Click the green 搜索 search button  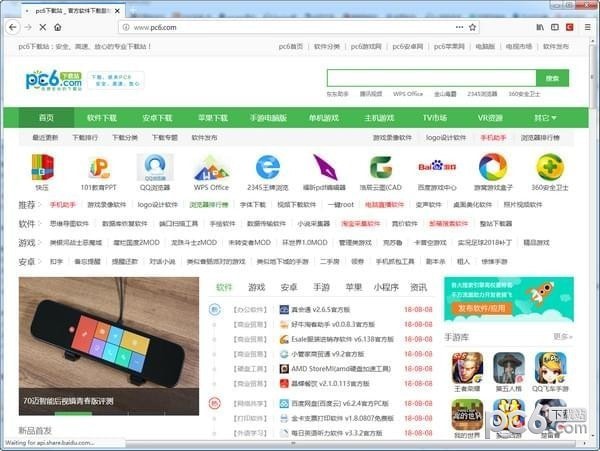point(553,78)
